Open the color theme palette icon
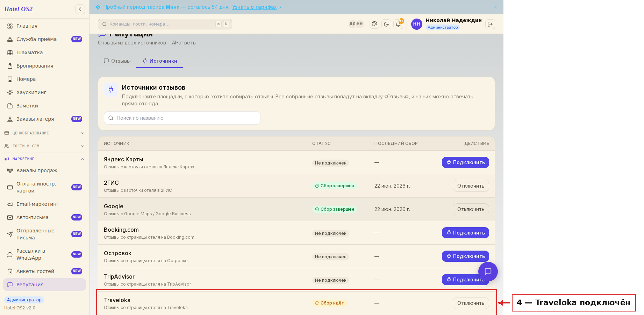Viewport: 644px width, 315px height. [374, 24]
